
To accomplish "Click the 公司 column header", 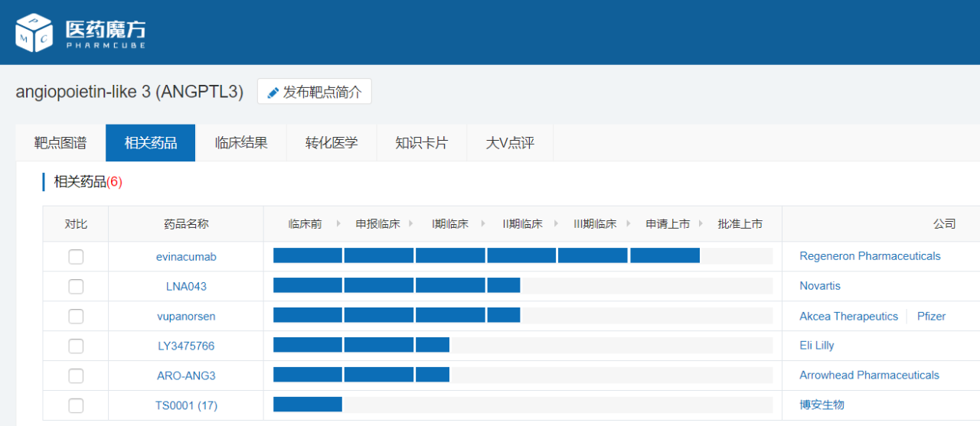I will click(944, 224).
